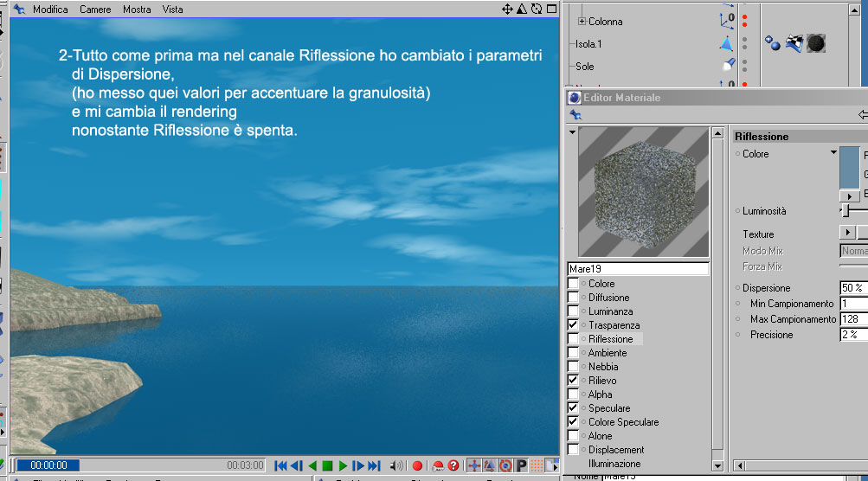Toggle the sound speaker icon

[x=395, y=465]
